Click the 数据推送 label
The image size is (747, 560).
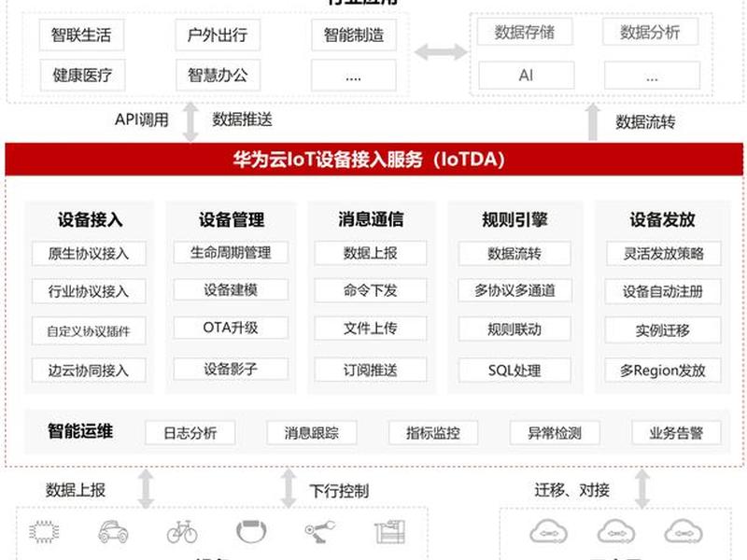[x=242, y=119]
